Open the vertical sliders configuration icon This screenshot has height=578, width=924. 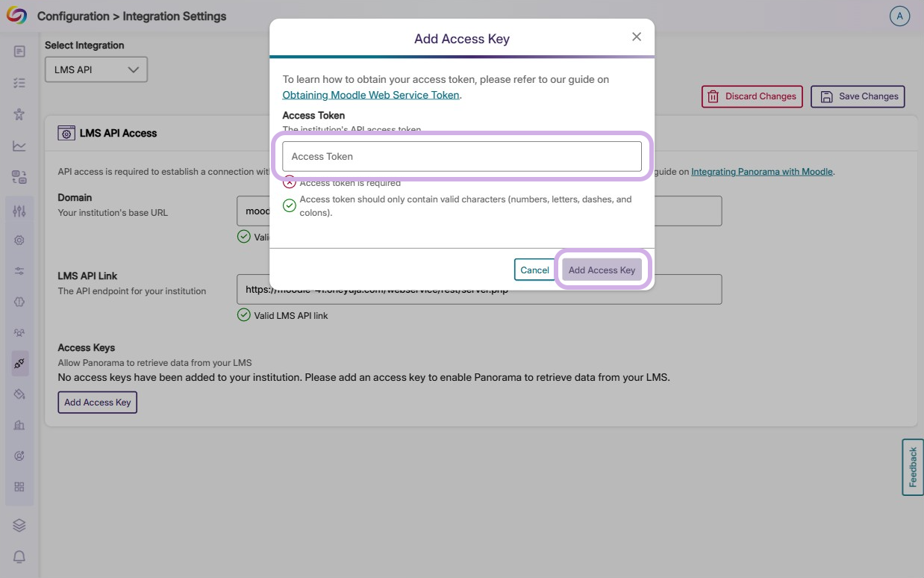19,211
